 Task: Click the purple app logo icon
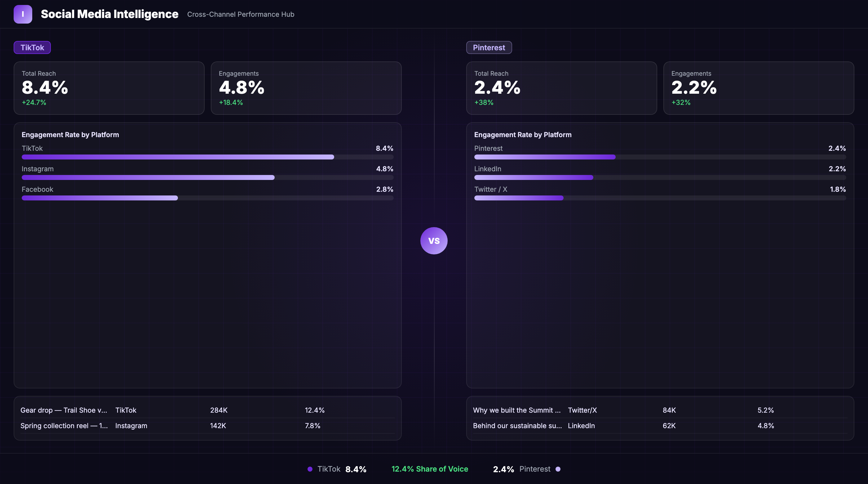(x=23, y=14)
